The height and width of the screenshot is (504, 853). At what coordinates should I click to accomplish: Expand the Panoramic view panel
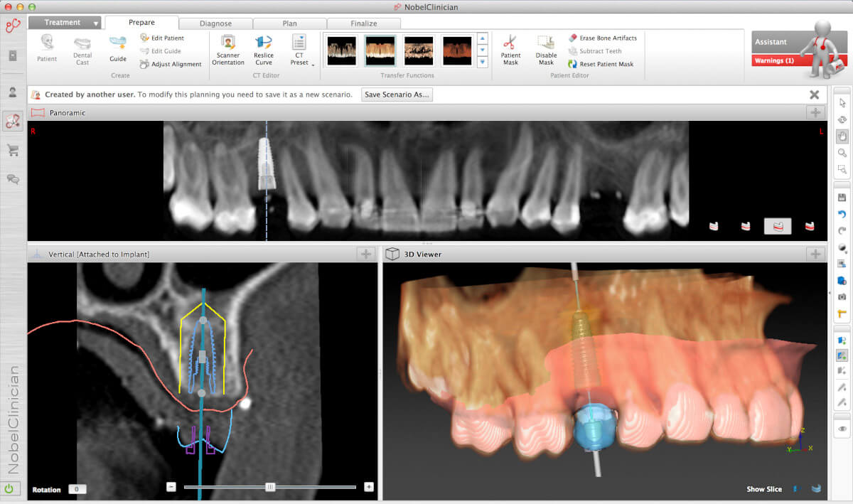(x=815, y=112)
